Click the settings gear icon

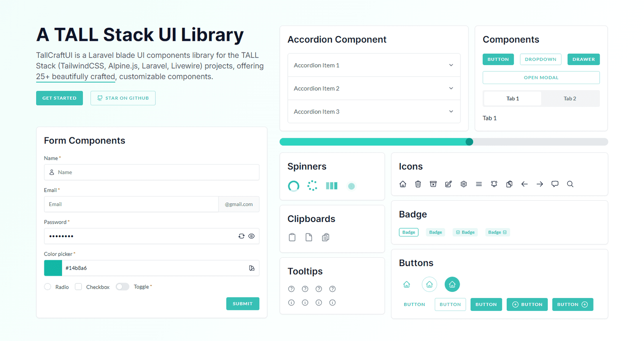[x=464, y=184]
